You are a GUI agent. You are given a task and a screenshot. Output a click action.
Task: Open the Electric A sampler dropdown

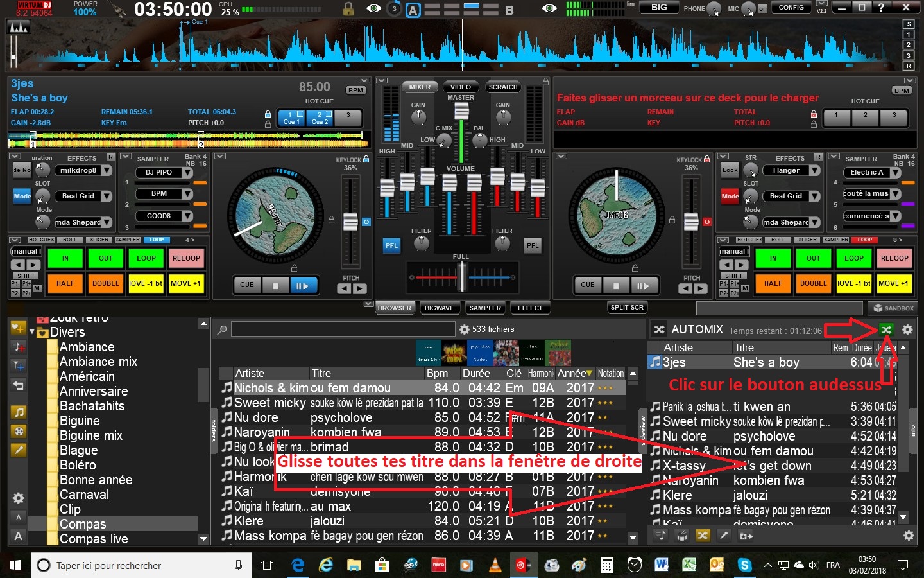(x=895, y=172)
